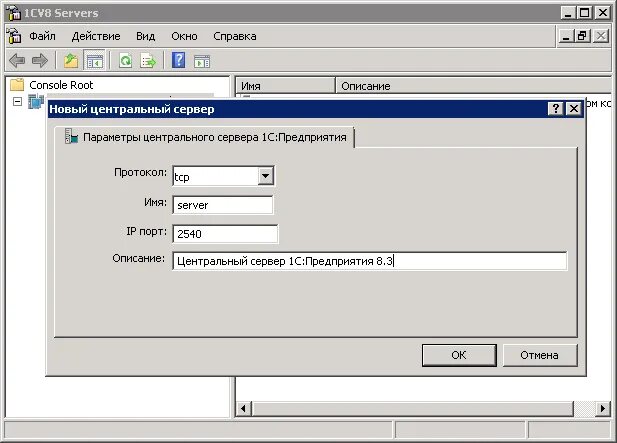Open Help via the blue question mark icon
The image size is (617, 443).
[178, 60]
